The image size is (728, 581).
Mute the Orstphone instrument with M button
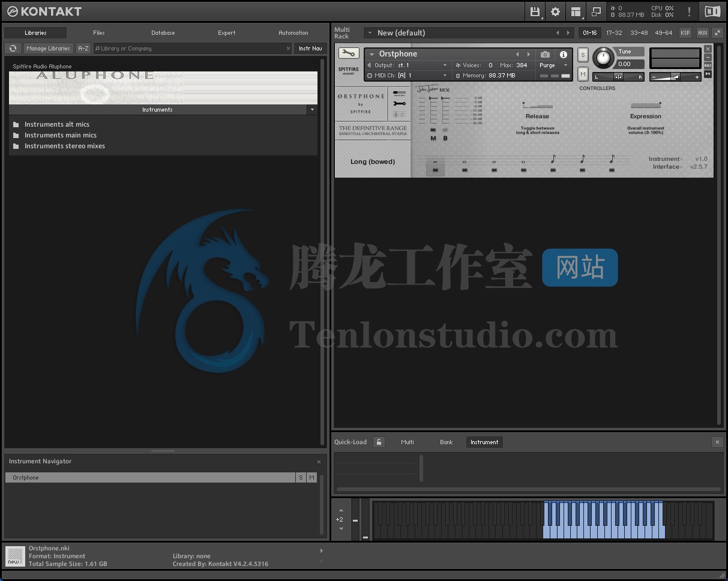click(x=583, y=74)
